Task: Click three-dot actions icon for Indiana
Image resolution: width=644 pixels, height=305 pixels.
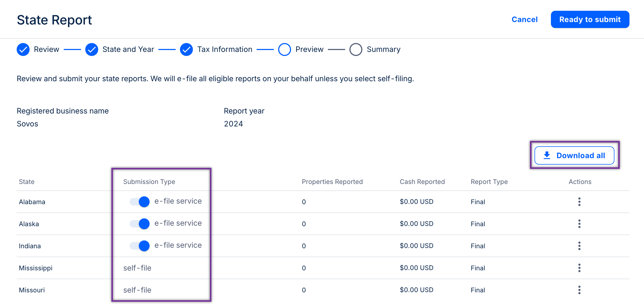Action: point(579,246)
